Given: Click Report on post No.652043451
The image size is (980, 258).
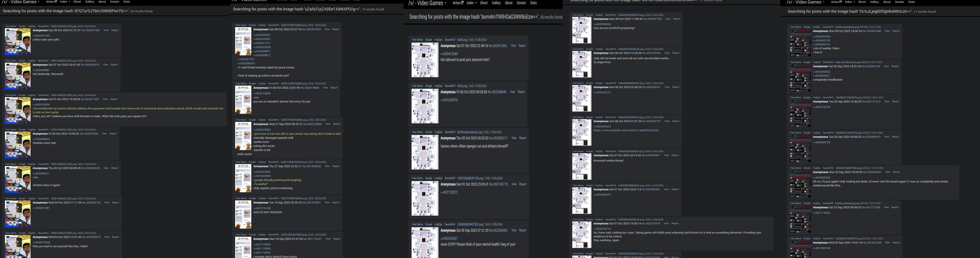Looking at the screenshot, I should coord(896,172).
